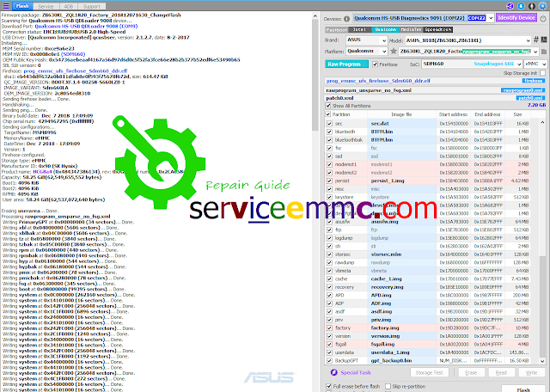Image resolution: width=550 pixels, height=392 pixels.
Task: Sort by Size column header
Action: click(x=517, y=114)
